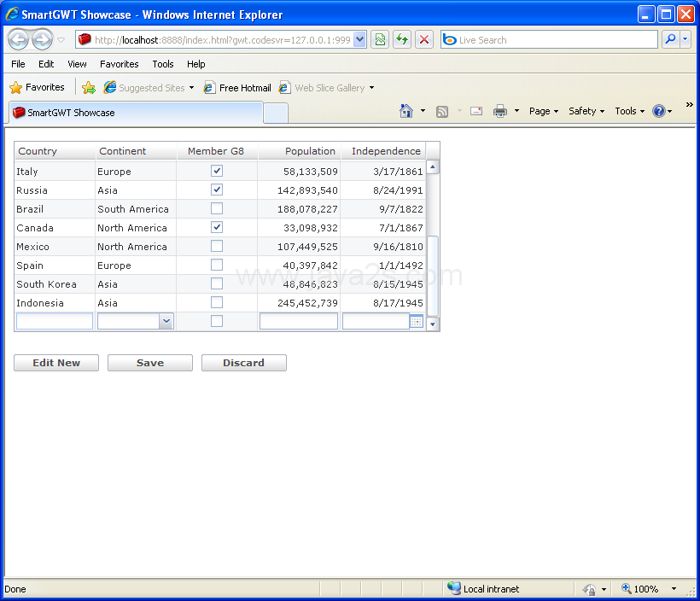Uncheck Member G8 for Italy
This screenshot has height=601, width=700.
(x=217, y=171)
